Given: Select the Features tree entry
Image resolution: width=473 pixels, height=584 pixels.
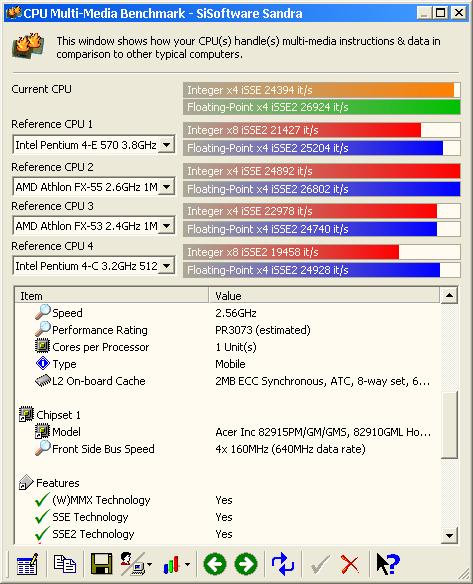Looking at the screenshot, I should pos(58,483).
